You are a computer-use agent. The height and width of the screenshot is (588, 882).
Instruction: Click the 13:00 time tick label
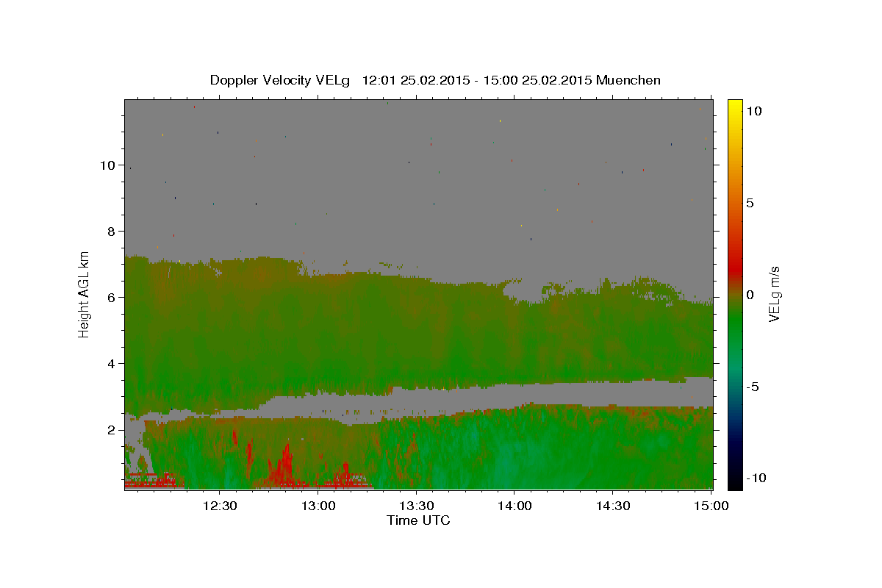coord(318,506)
